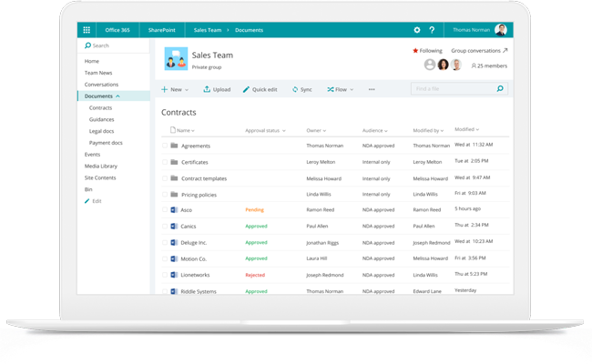Image resolution: width=592 pixels, height=364 pixels.
Task: Open the Flow dropdown menu
Action: pos(341,89)
